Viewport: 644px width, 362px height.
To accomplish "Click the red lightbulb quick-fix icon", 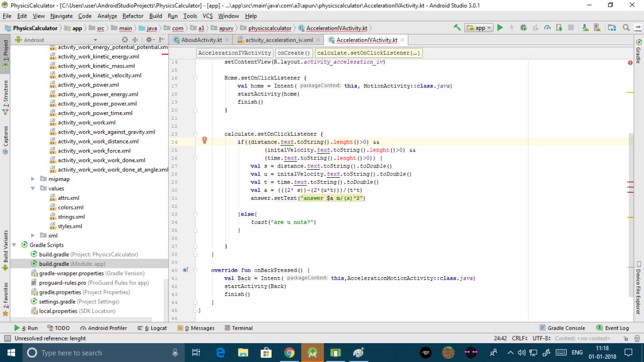I will [x=204, y=140].
